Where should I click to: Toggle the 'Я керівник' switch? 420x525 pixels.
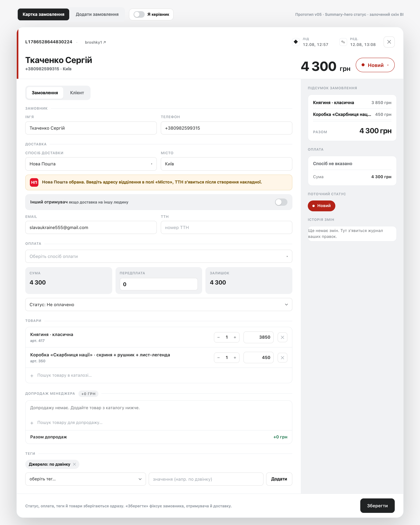[x=139, y=14]
